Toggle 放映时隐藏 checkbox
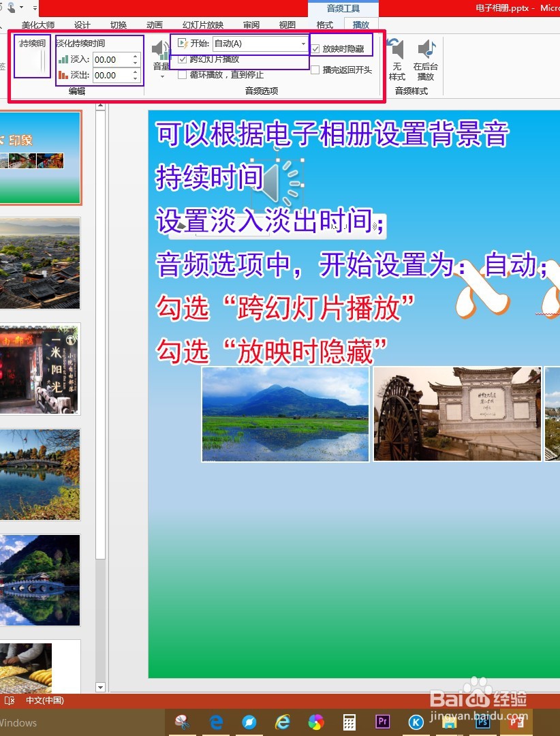The width and height of the screenshot is (560, 736). point(315,49)
